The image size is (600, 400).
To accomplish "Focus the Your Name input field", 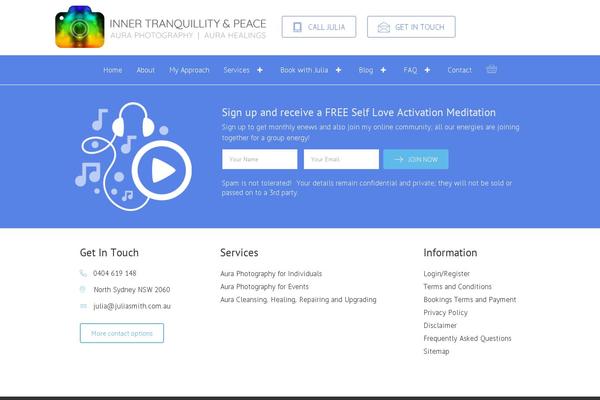I will coord(259,159).
